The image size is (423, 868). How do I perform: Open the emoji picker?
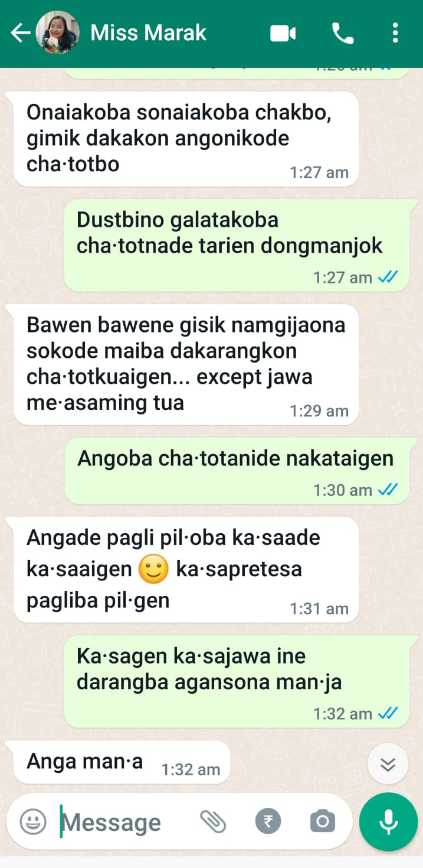pyautogui.click(x=33, y=821)
